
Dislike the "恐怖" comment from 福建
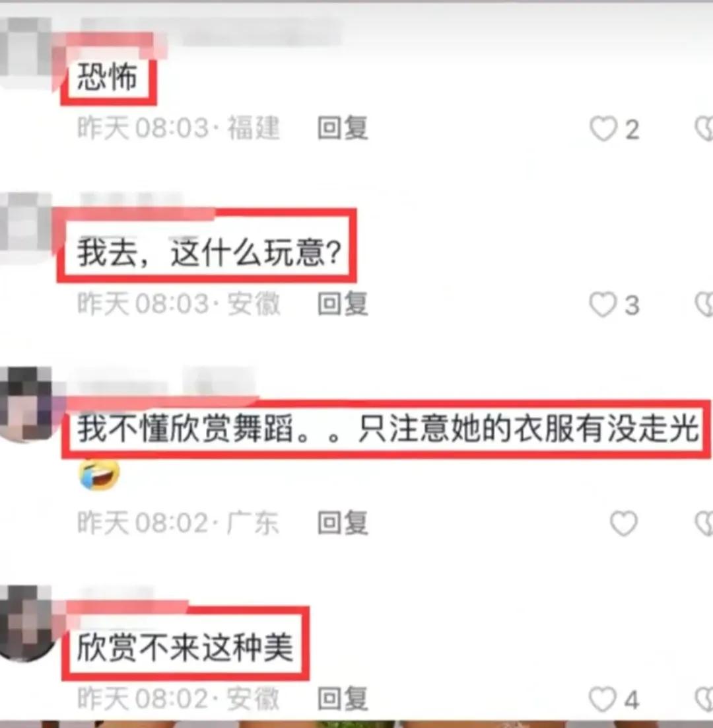pos(704,129)
